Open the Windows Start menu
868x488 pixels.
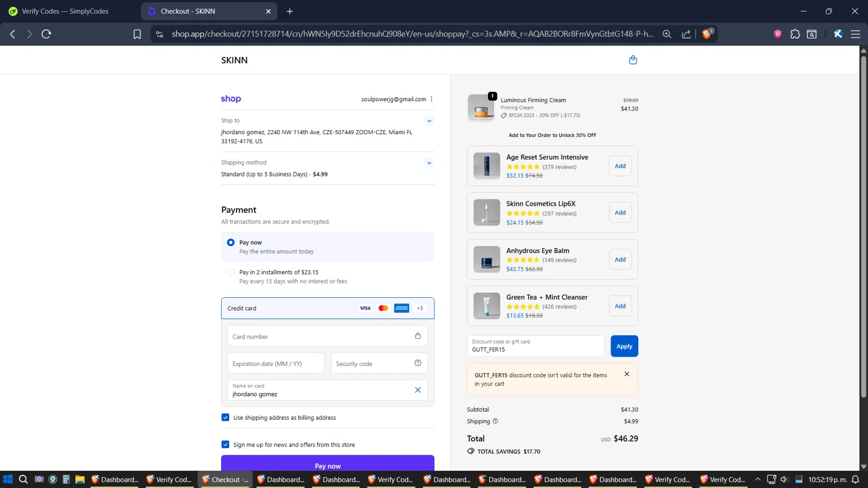coord(8,479)
